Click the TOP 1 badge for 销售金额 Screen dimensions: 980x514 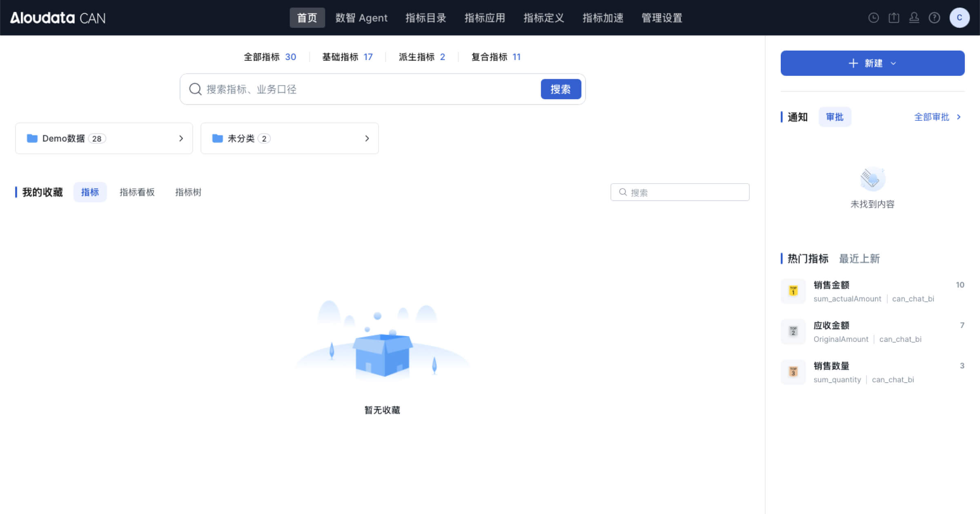[x=793, y=291]
